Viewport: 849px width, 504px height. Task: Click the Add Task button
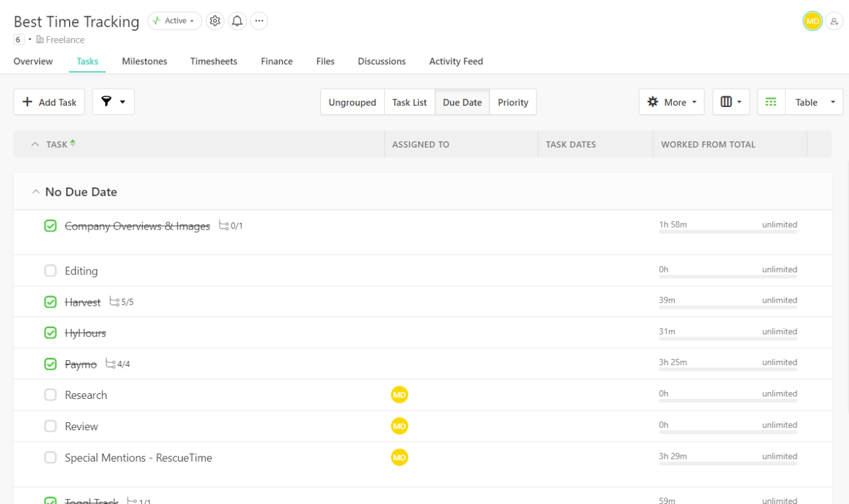coord(49,101)
